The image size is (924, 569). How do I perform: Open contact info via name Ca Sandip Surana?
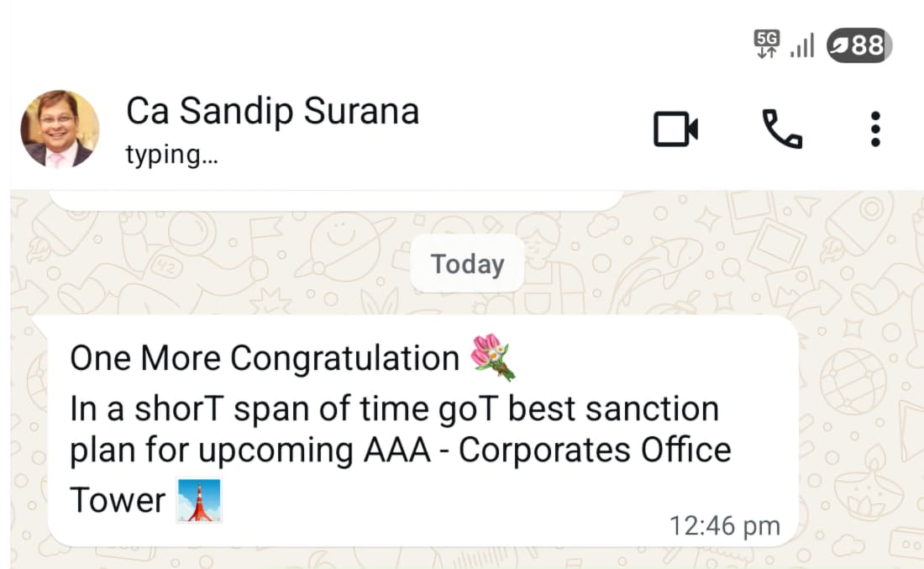click(271, 111)
